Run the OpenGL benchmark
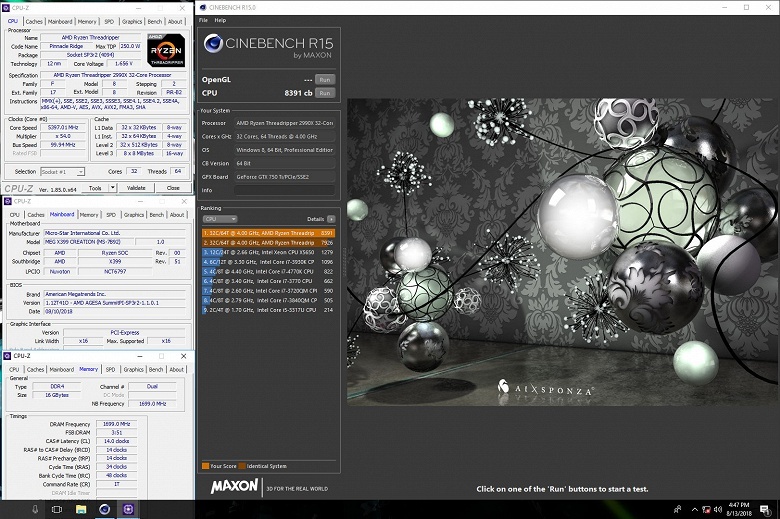 (324, 78)
